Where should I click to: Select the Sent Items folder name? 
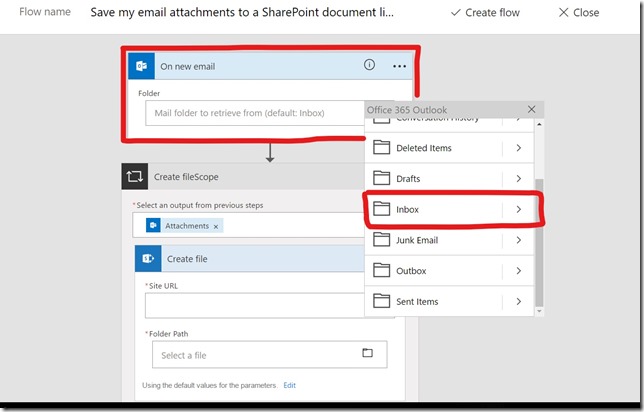pyautogui.click(x=417, y=302)
